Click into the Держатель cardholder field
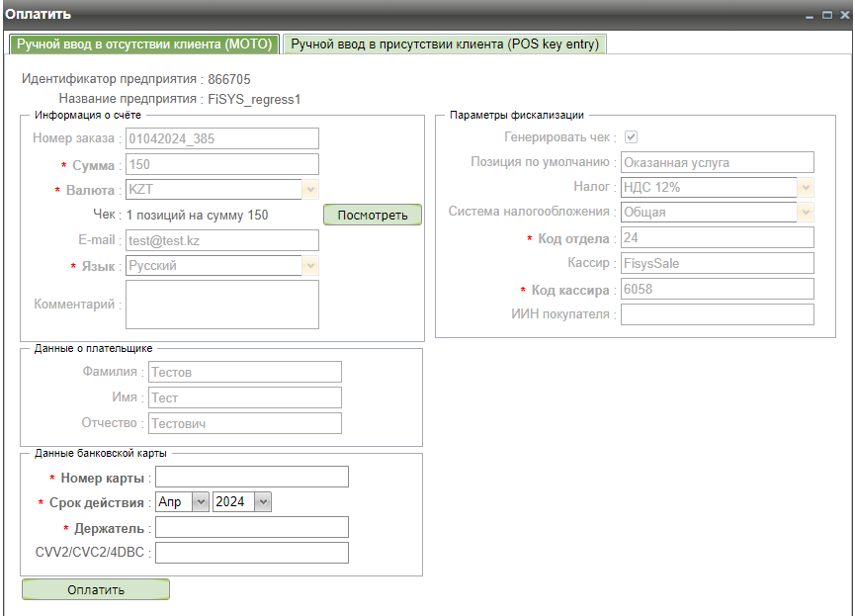855x616 pixels. 251,527
